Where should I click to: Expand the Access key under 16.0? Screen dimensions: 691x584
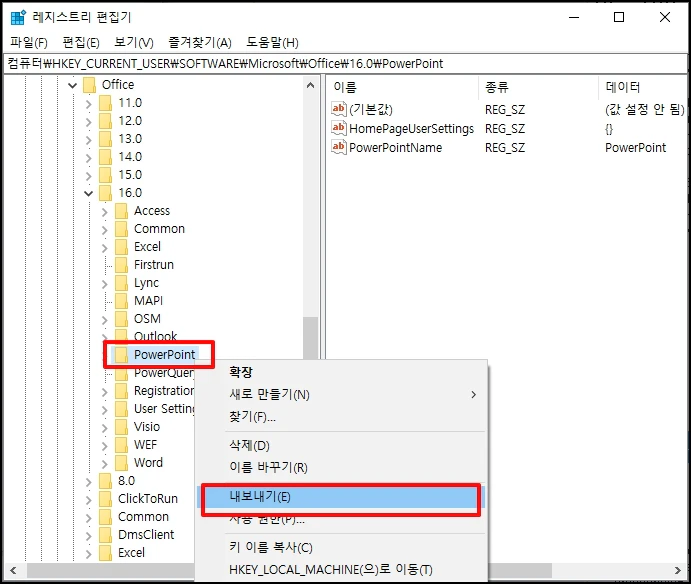coord(104,212)
